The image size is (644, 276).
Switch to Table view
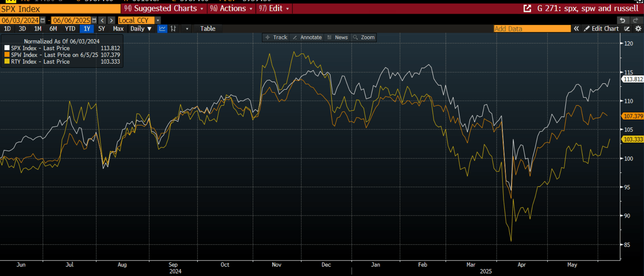(208, 29)
